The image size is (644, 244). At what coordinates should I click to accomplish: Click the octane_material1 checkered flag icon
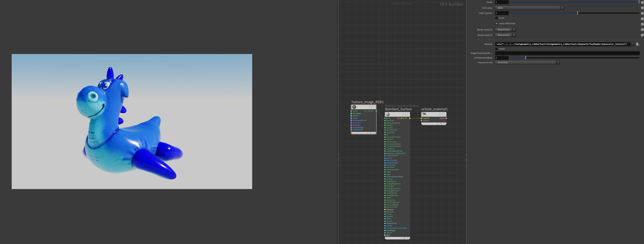pos(424,114)
